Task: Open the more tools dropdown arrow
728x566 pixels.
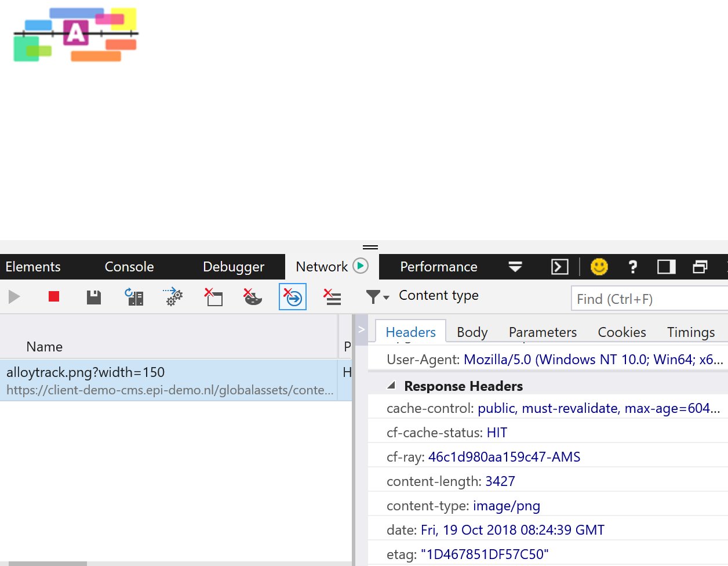Action: pos(515,267)
